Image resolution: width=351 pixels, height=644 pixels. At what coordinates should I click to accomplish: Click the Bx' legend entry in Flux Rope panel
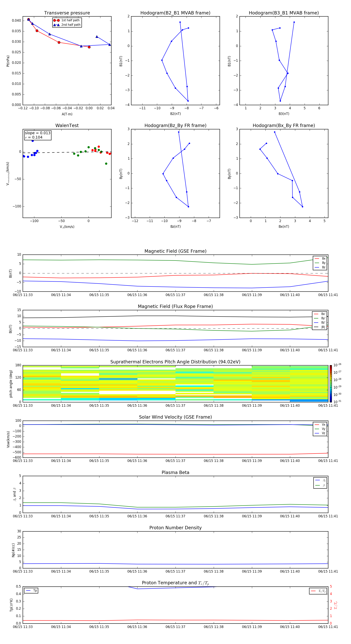(320, 314)
